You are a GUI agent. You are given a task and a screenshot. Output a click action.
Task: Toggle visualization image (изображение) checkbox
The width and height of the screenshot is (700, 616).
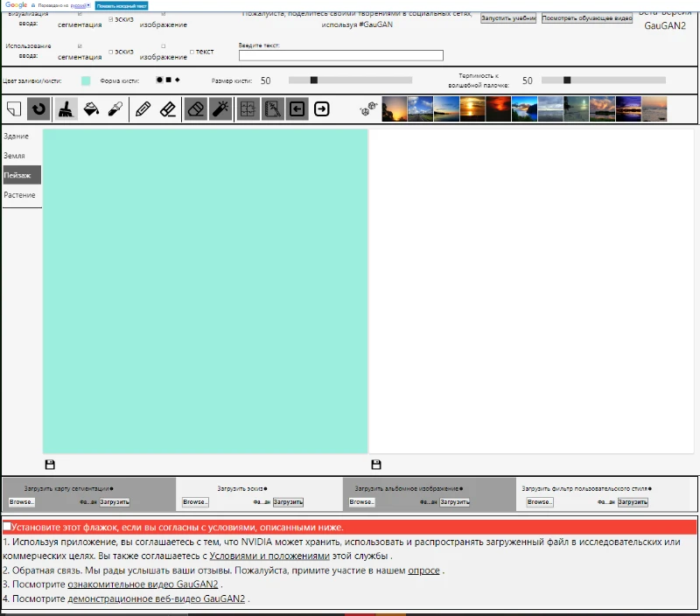click(x=164, y=14)
